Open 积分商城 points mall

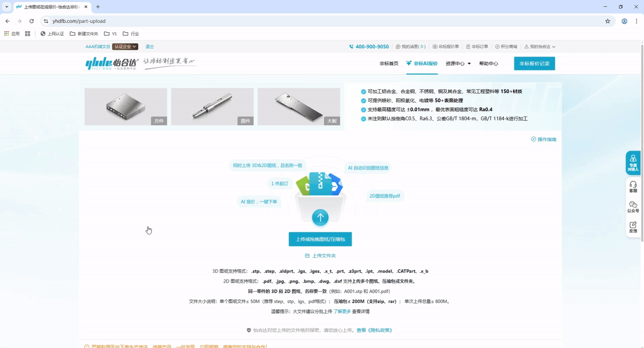pyautogui.click(x=506, y=47)
